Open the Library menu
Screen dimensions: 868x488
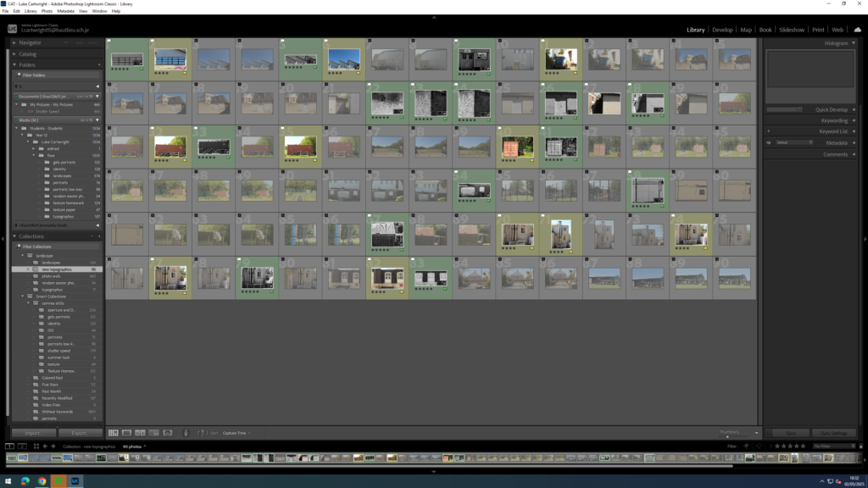tap(31, 11)
